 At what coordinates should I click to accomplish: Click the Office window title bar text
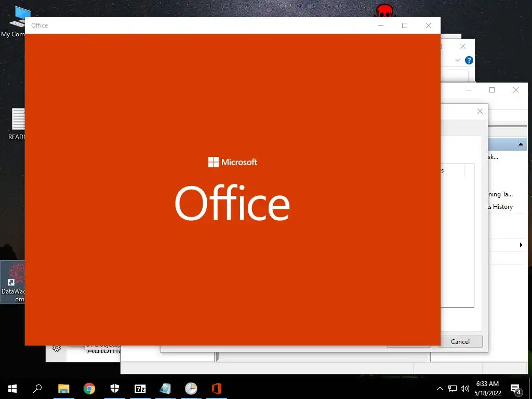pos(39,25)
